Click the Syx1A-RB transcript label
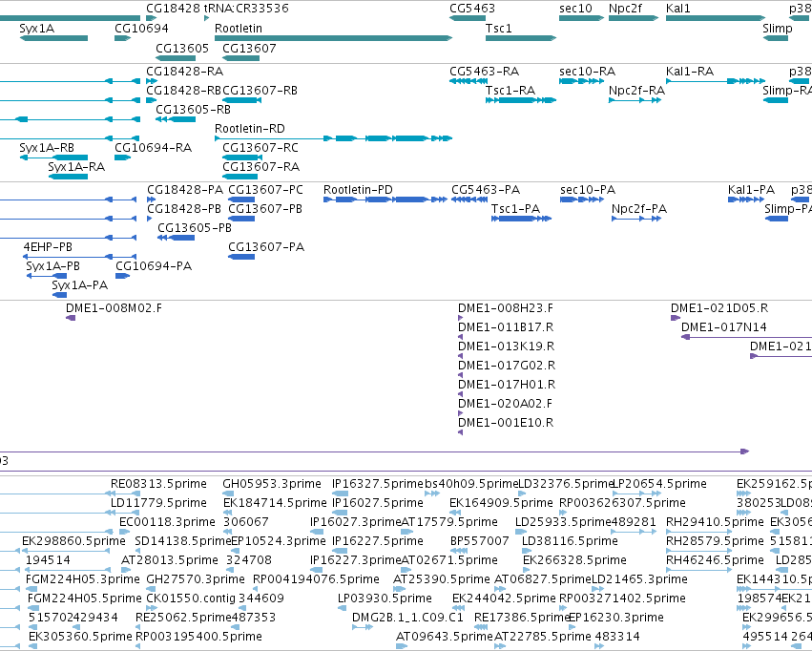 47,148
